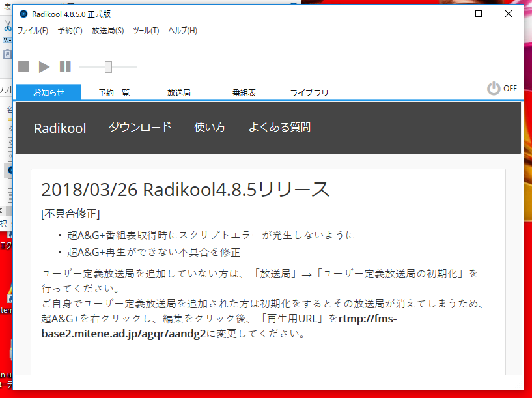Click the 2018/03/26 Radikool4.8.5リリース heading

point(185,190)
